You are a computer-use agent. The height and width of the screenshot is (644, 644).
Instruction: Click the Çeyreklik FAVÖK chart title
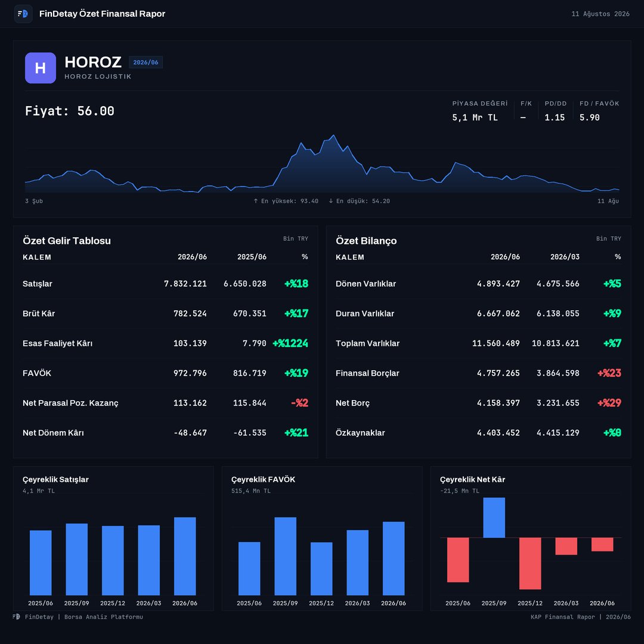264,479
